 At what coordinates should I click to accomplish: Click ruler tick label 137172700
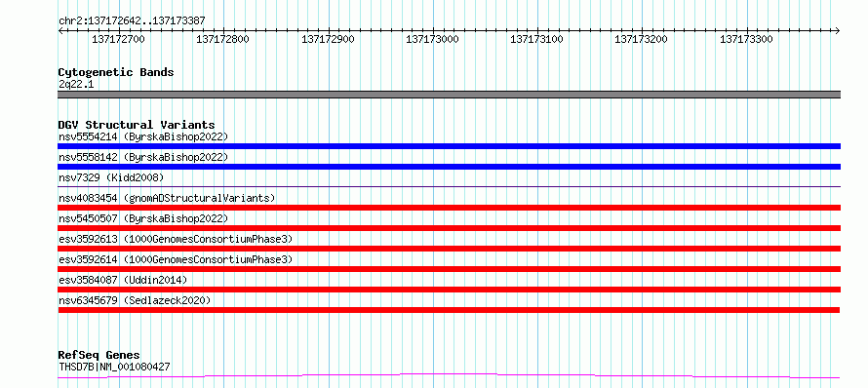tap(118, 39)
